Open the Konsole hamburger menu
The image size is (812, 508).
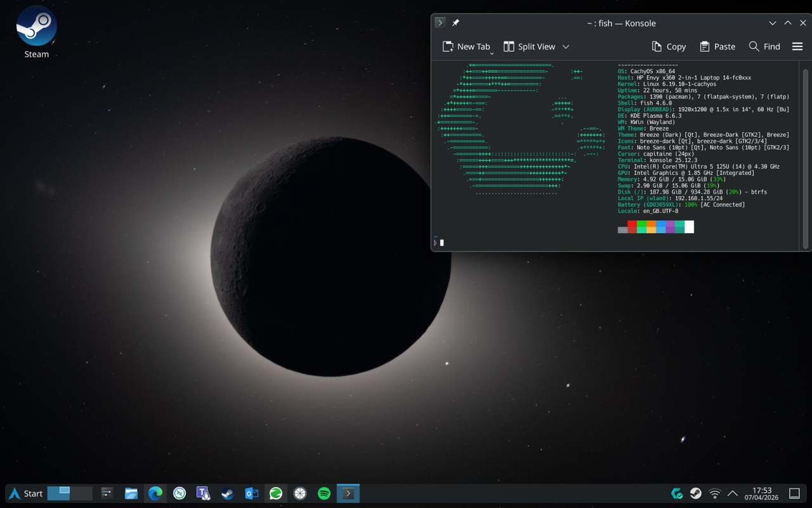(x=797, y=46)
